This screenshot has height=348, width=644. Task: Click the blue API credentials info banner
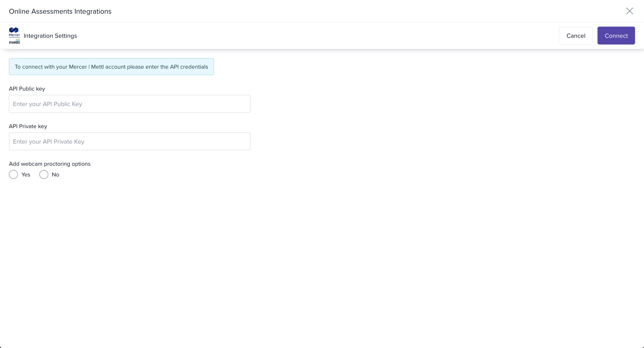pyautogui.click(x=111, y=67)
